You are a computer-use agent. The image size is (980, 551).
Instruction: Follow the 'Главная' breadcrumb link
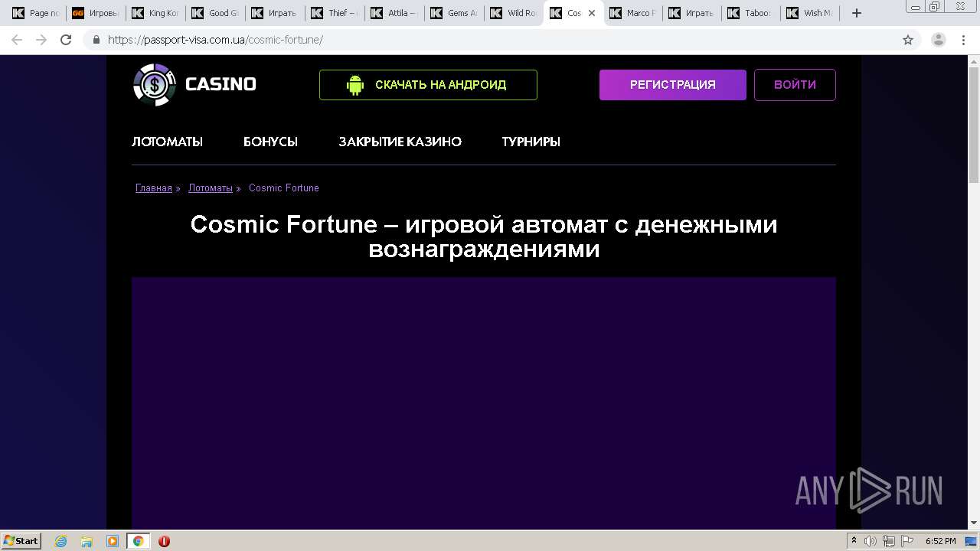154,188
